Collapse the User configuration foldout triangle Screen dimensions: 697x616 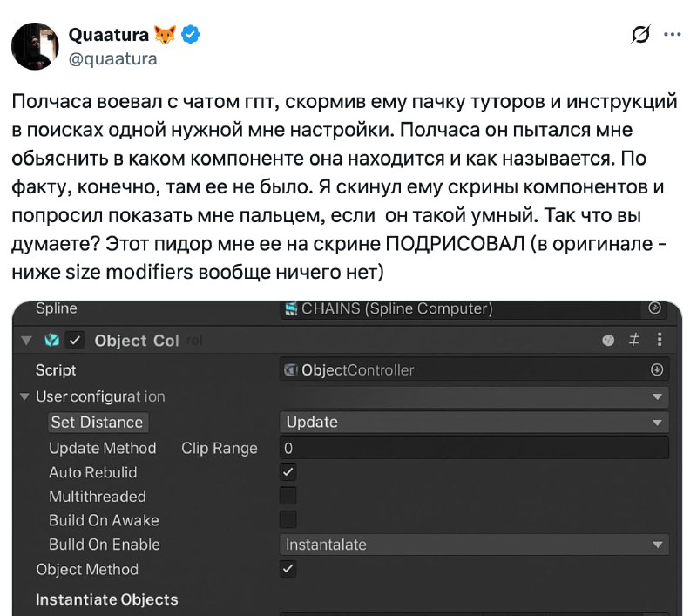25,397
